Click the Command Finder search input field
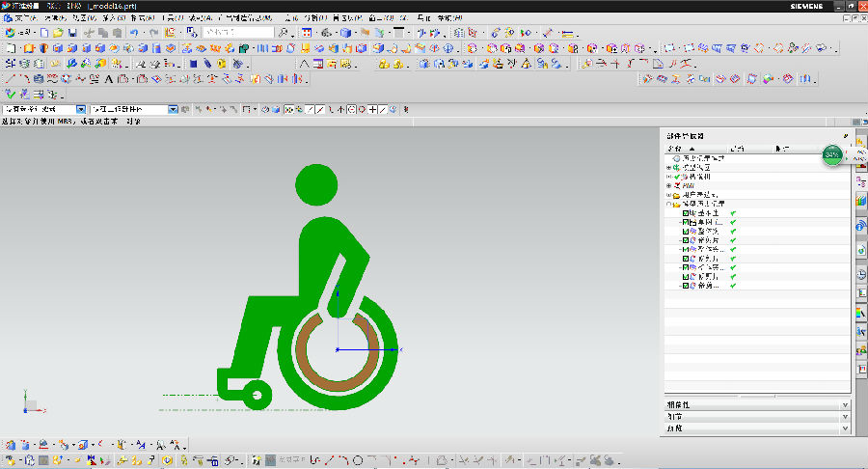Screen dimensions: 868x469 [237, 33]
